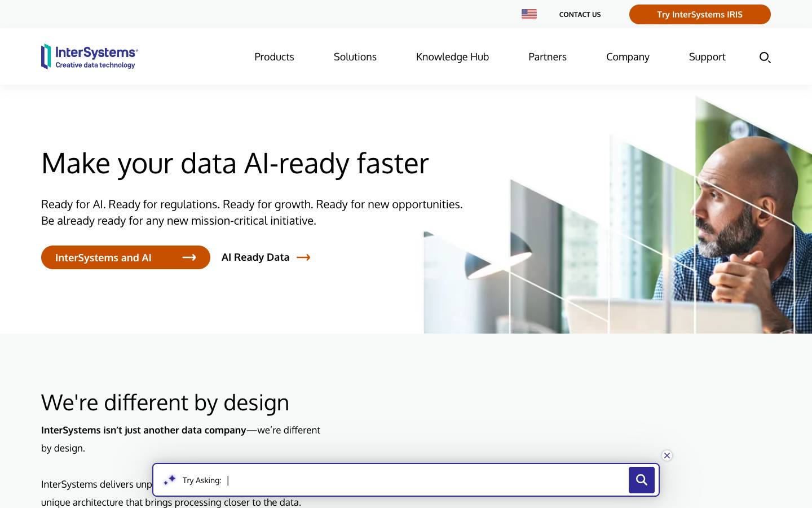Click the hero image of bearded man

coord(618,214)
